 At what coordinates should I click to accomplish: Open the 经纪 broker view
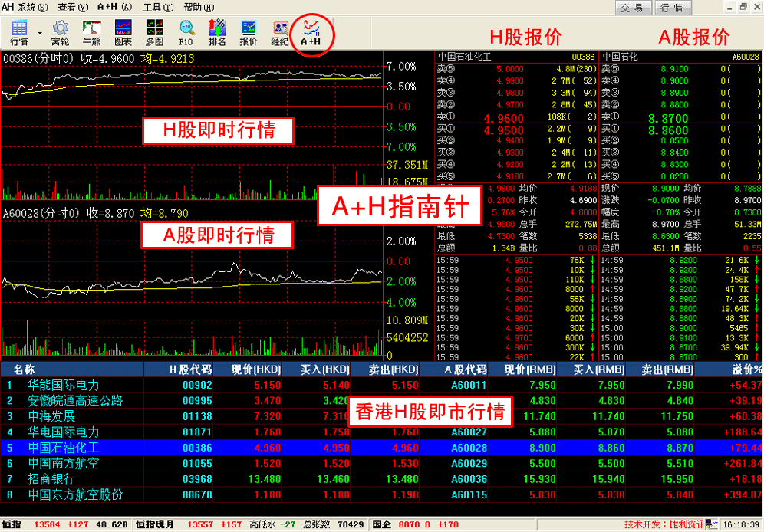(280, 33)
